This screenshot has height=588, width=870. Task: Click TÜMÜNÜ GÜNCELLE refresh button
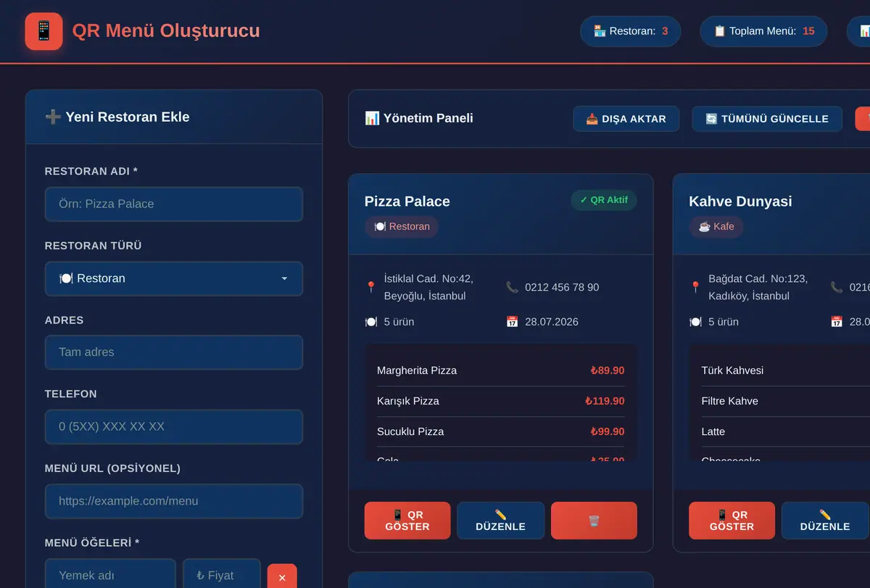click(767, 119)
